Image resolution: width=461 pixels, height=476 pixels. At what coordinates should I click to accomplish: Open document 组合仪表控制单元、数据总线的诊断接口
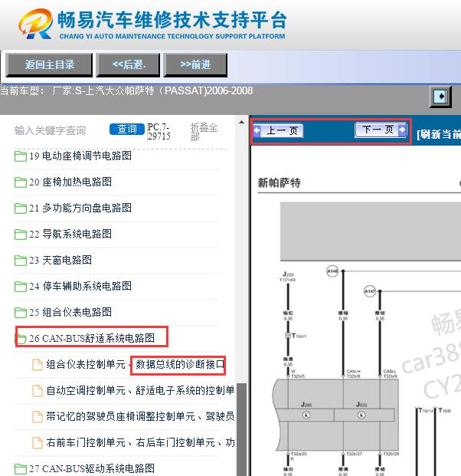pos(136,364)
